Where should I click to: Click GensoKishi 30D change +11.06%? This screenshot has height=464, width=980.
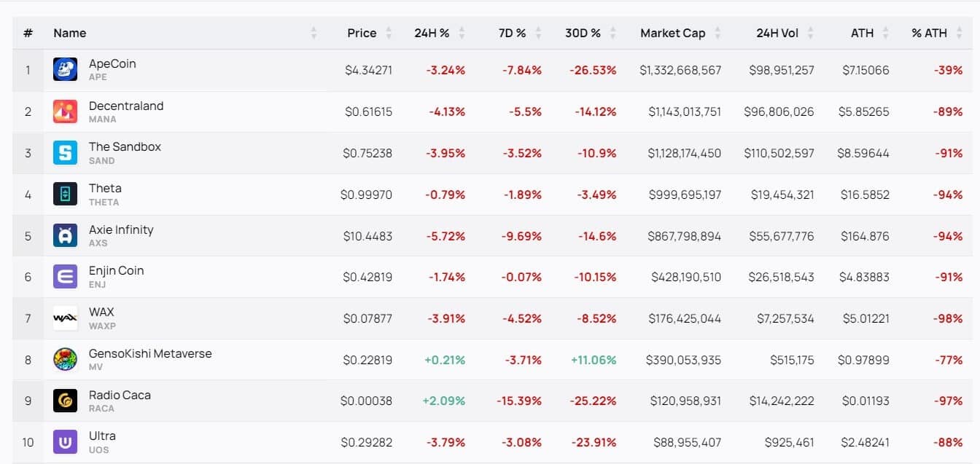(x=593, y=360)
